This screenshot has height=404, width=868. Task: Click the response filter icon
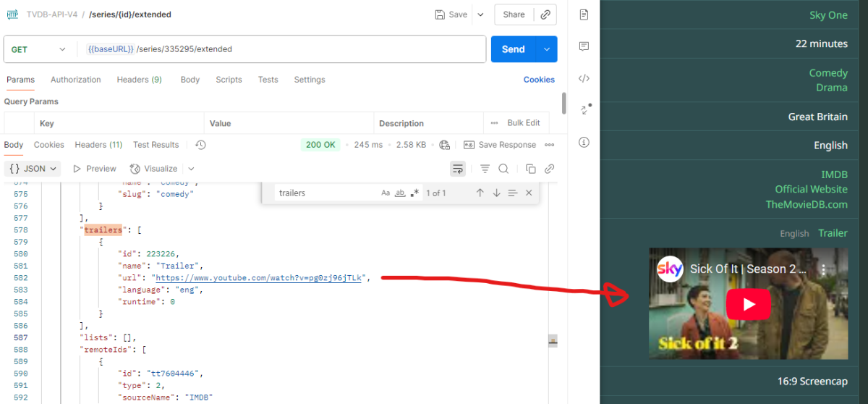click(485, 169)
